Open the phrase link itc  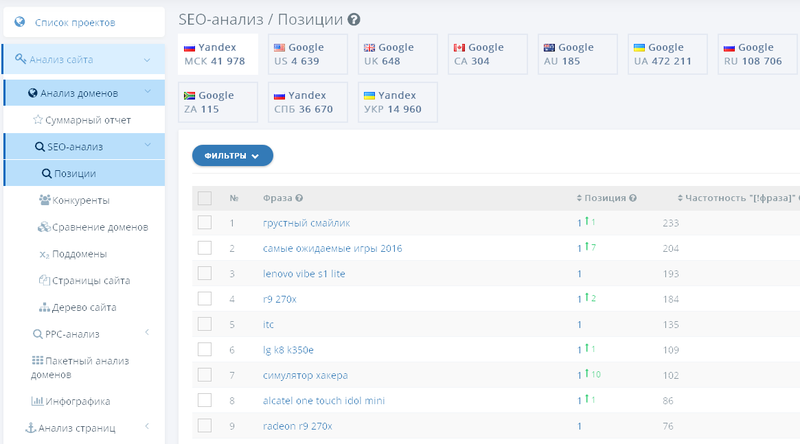268,325
